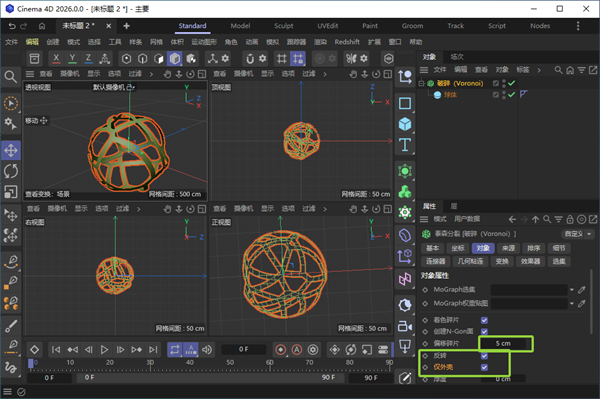Viewport: 600px width, 399px height.
Task: Toggle Z axis lock
Action: pyautogui.click(x=88, y=59)
